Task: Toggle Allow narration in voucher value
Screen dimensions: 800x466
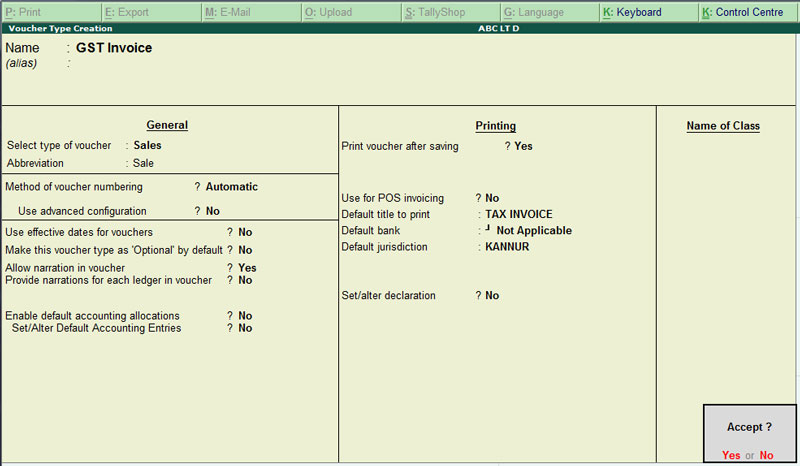Action: tap(247, 268)
